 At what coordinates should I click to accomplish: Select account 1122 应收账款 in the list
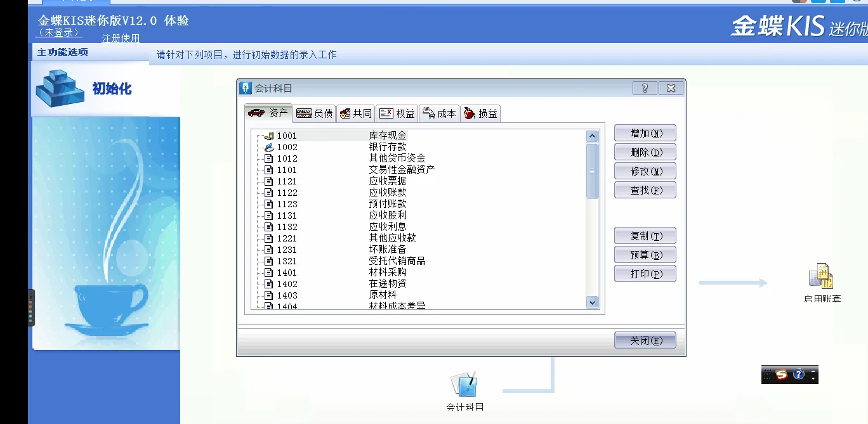tap(388, 193)
